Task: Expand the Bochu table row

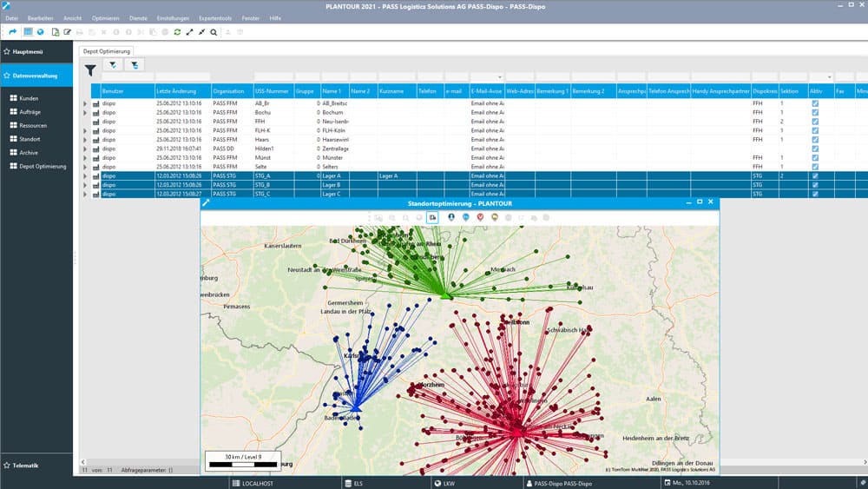Action: 85,112
